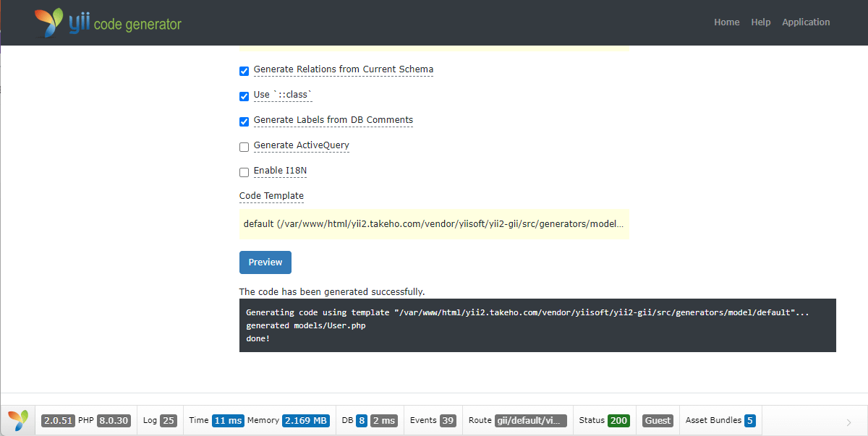Uncheck the Use ::class checkbox

244,96
